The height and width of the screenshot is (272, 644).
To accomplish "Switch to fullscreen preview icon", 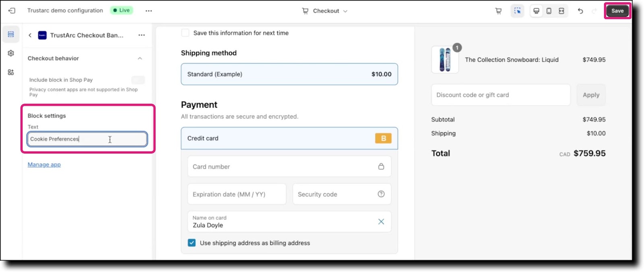I will [x=561, y=11].
